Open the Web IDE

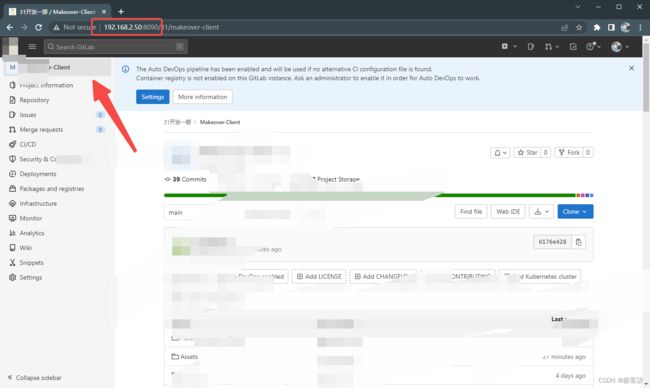(x=508, y=211)
